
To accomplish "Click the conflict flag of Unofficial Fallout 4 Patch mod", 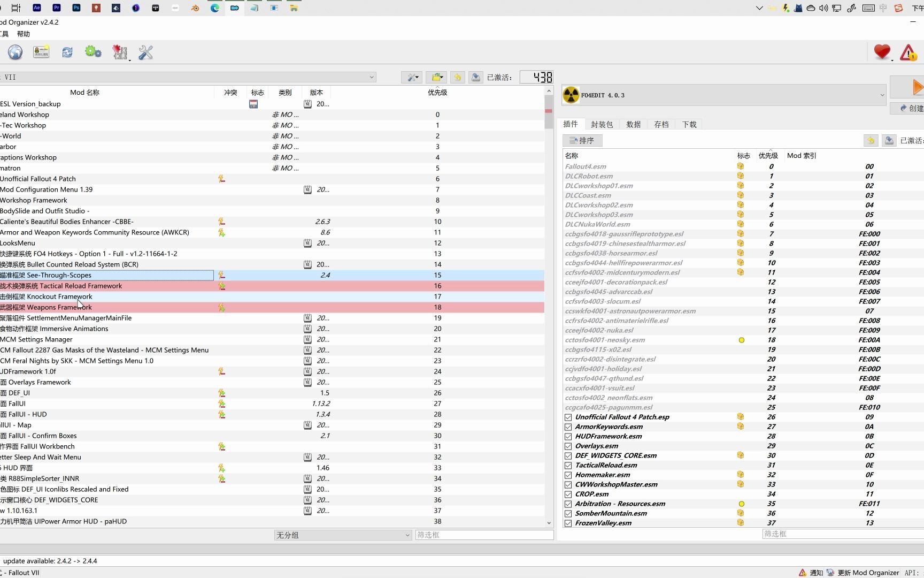I will pos(221,179).
